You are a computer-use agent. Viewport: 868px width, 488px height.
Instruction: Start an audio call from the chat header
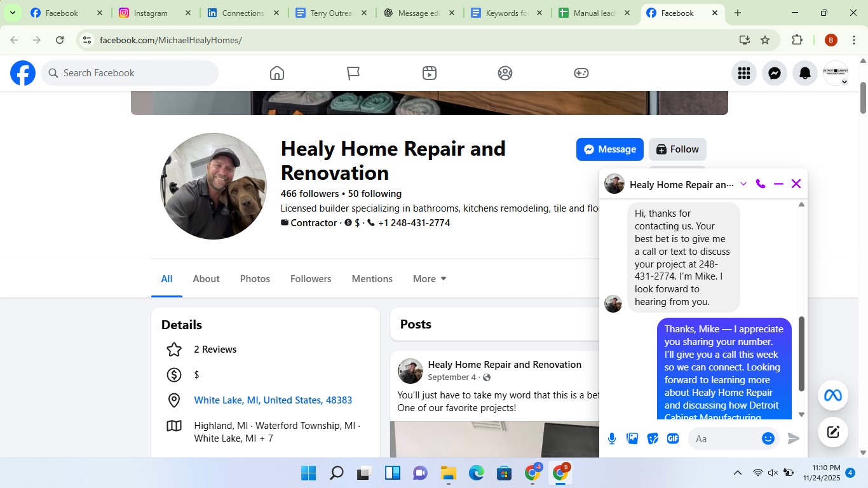(761, 184)
